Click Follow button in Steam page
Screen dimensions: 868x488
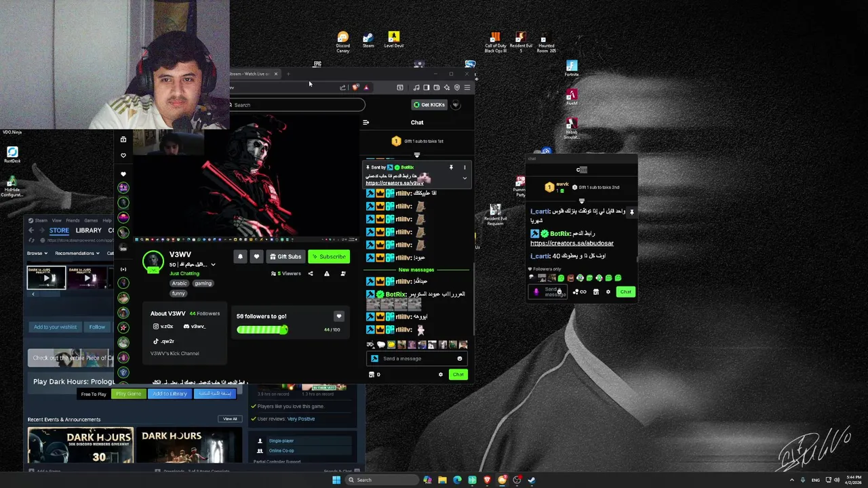click(97, 327)
